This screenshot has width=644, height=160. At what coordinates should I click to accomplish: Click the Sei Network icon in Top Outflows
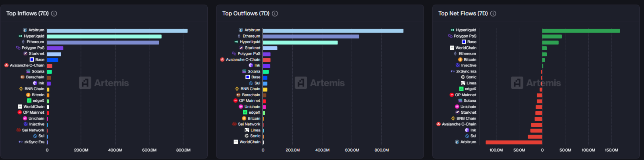pyautogui.click(x=234, y=124)
